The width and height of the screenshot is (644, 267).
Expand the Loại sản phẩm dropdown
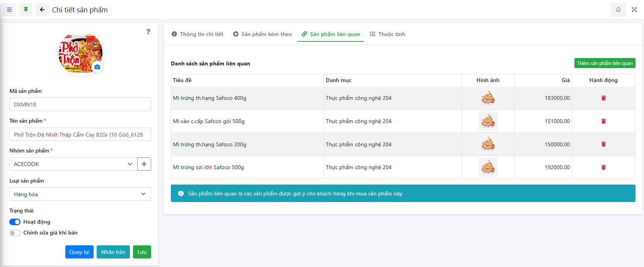point(80,194)
